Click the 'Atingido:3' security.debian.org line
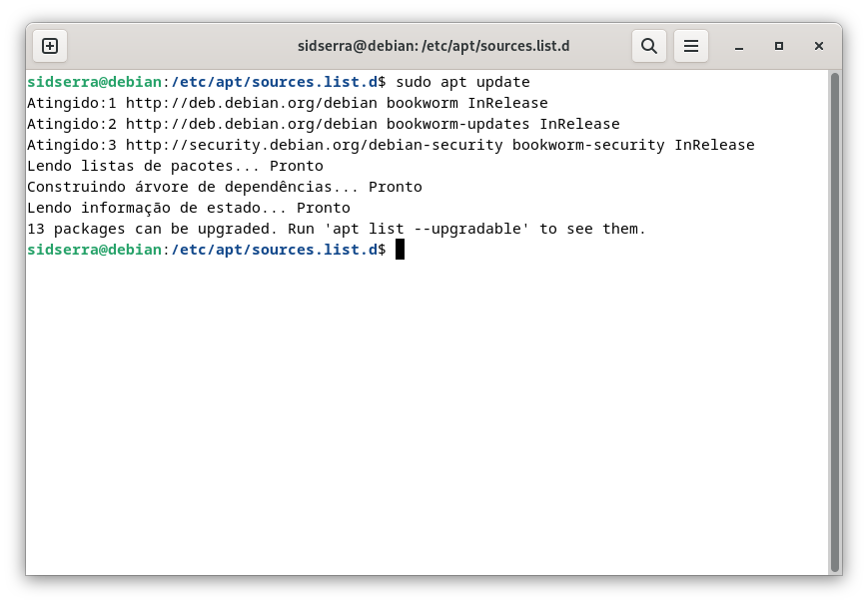This screenshot has width=868, height=604. pos(391,145)
